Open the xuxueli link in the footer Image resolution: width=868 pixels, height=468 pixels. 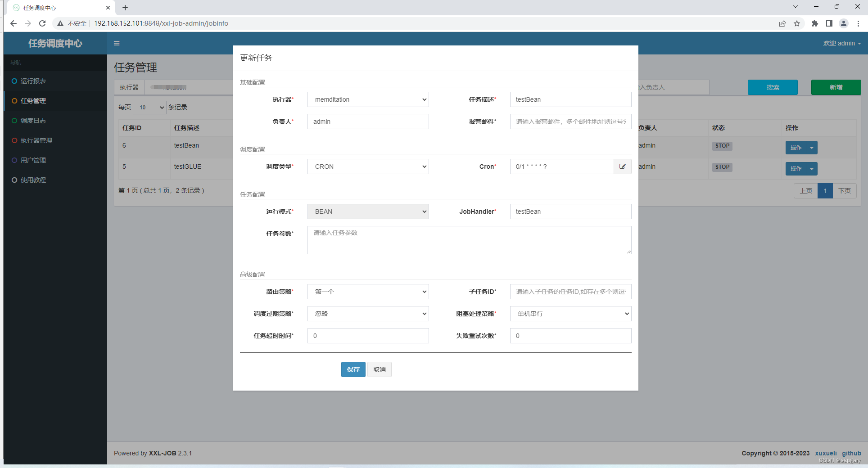(826, 453)
